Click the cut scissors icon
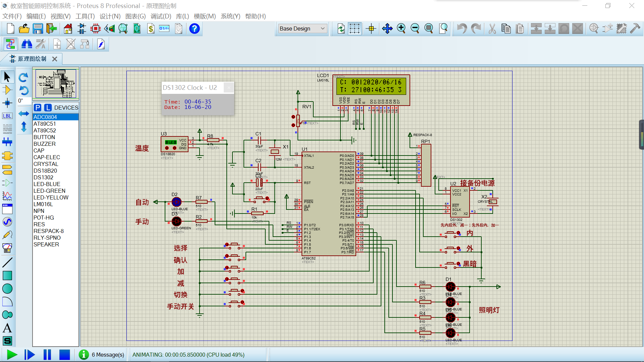 [x=492, y=29]
